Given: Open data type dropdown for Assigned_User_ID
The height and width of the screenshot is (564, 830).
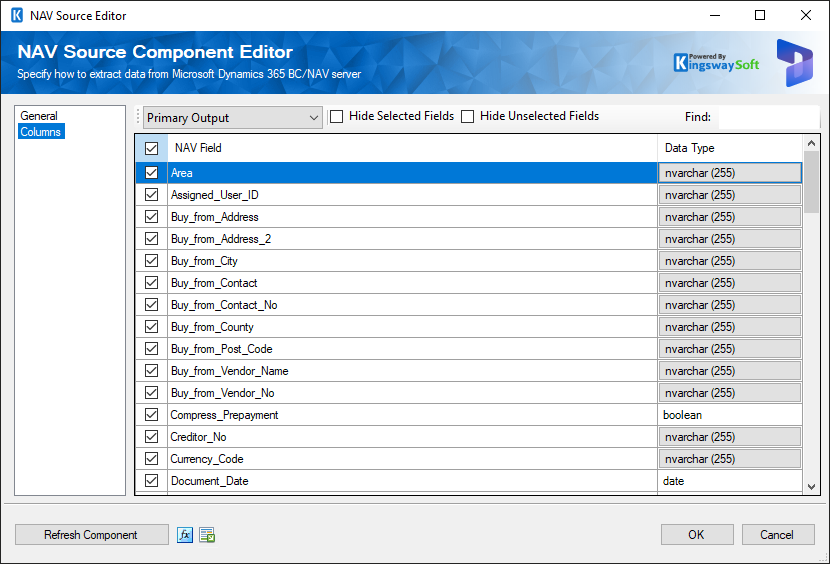Looking at the screenshot, I should coord(729,195).
